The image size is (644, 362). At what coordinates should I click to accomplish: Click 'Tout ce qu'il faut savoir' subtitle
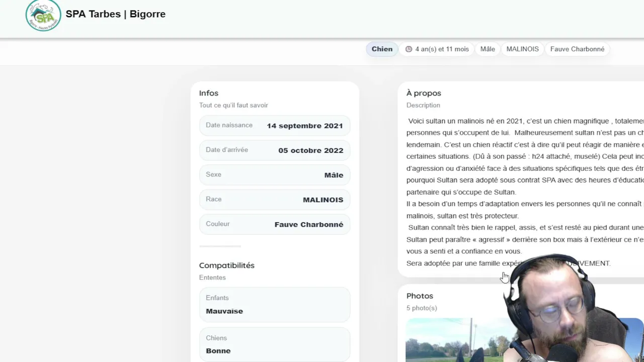point(233,105)
